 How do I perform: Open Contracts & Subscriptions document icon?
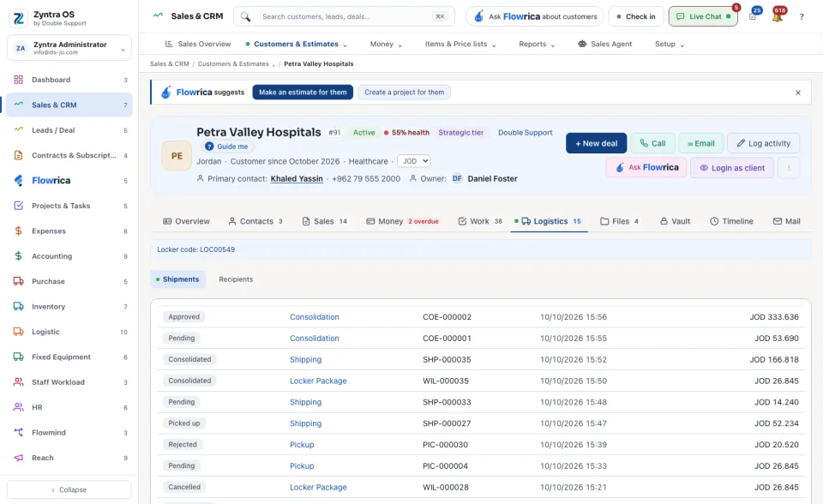pos(18,155)
